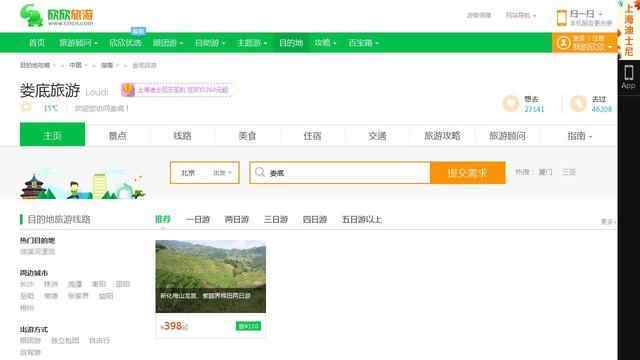Select the 五日游以上 route filter
Image resolution: width=640 pixels, height=360 pixels.
point(362,220)
